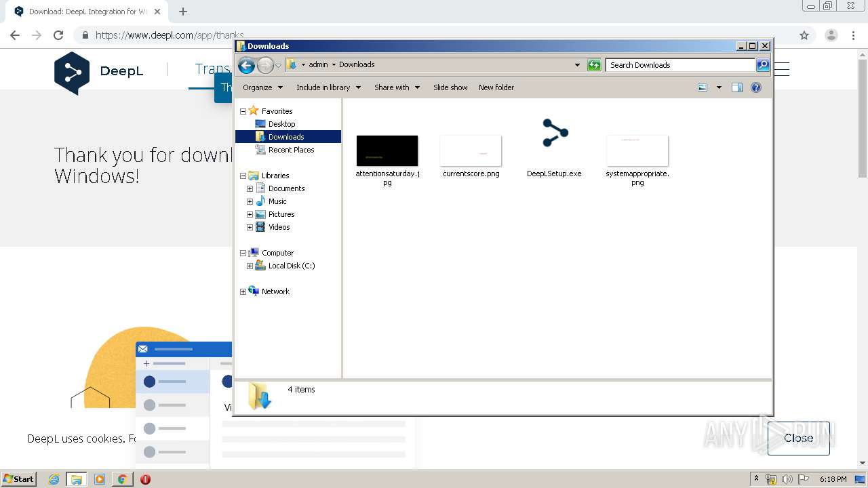Collapse the Libraries group
The height and width of the screenshot is (488, 868).
[243, 176]
